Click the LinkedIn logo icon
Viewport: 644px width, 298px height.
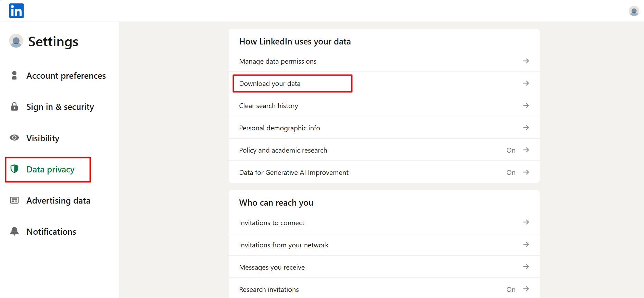[16, 11]
